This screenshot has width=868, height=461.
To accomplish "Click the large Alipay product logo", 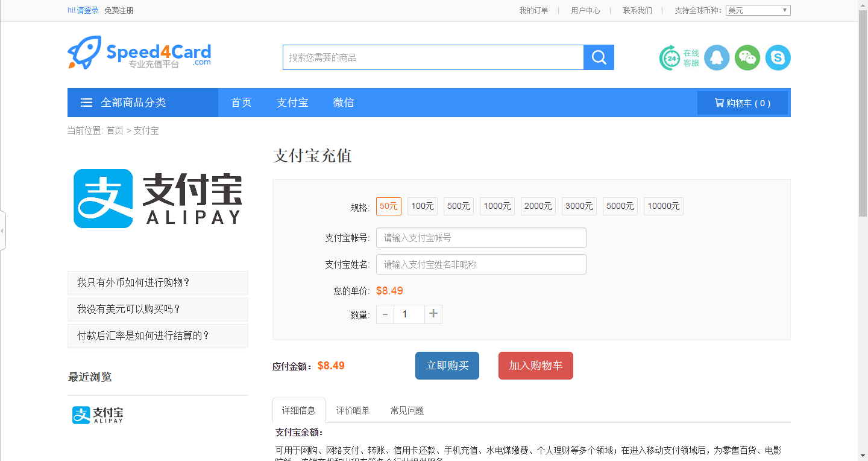I will (157, 199).
